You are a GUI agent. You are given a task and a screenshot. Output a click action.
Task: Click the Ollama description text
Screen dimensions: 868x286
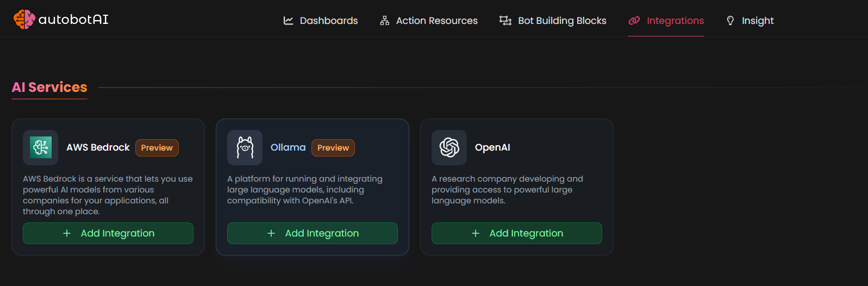coord(305,190)
